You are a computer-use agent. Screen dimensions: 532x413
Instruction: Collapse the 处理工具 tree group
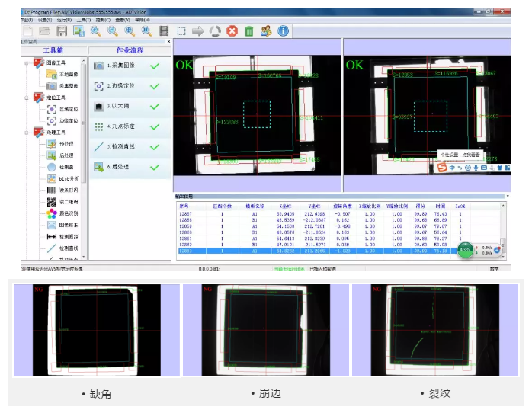27,132
